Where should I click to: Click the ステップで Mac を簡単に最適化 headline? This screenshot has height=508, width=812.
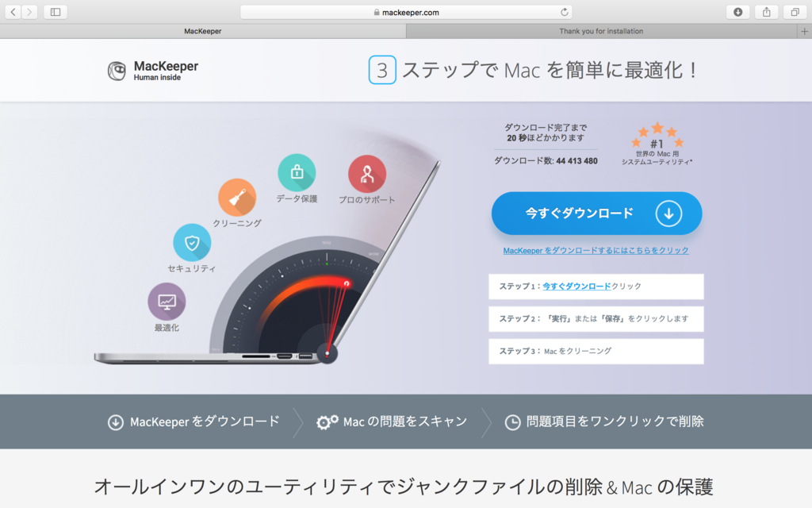point(550,70)
